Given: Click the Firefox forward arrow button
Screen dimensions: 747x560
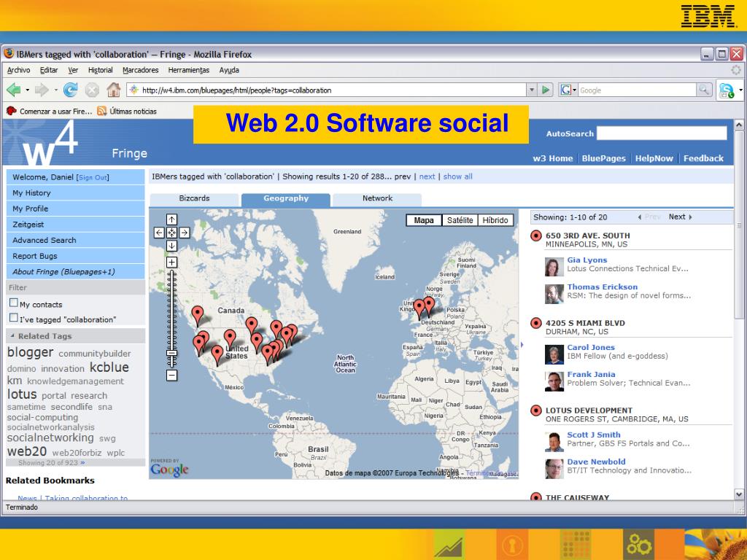Looking at the screenshot, I should coord(42,90).
